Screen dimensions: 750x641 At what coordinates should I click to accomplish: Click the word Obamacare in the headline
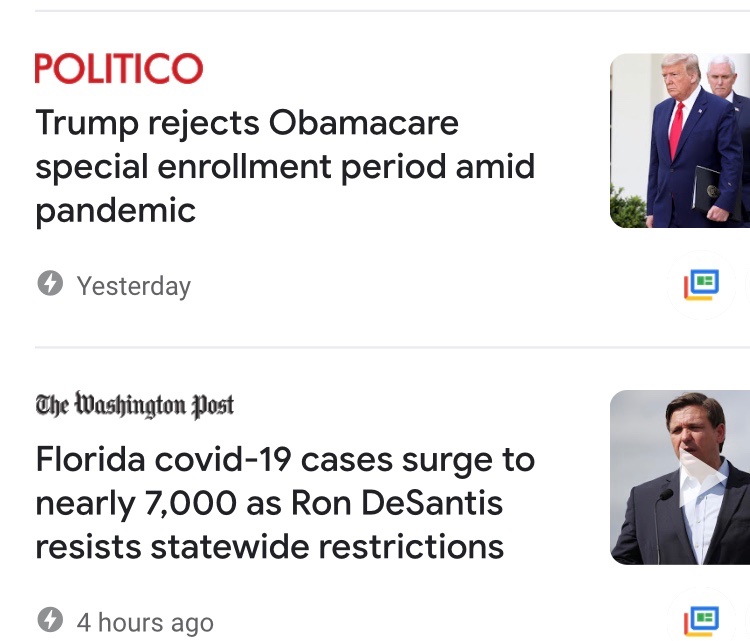click(364, 123)
